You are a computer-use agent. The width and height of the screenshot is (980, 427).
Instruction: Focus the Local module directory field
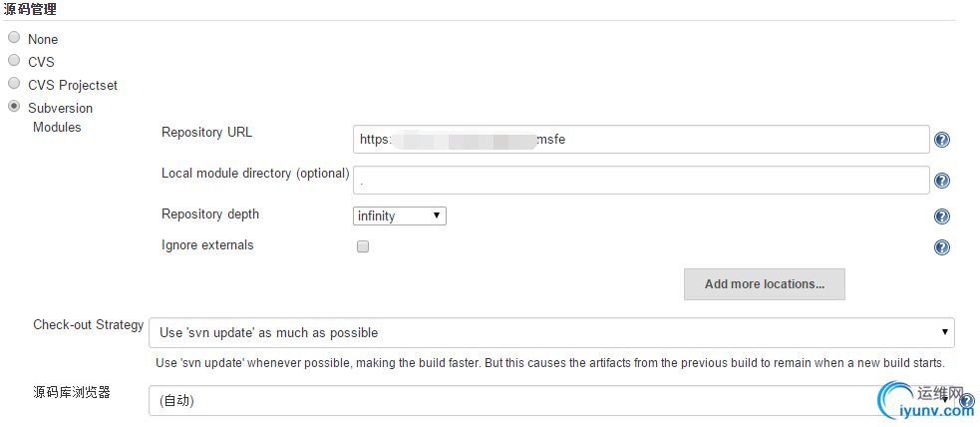tap(641, 180)
